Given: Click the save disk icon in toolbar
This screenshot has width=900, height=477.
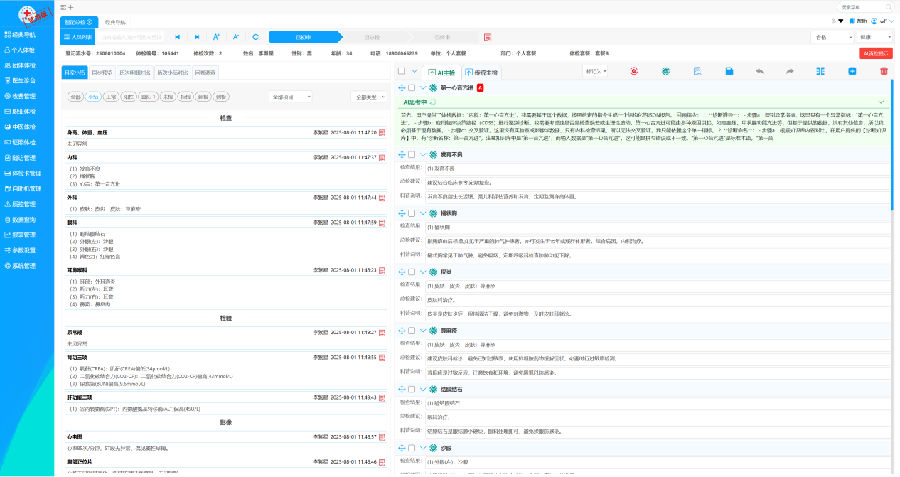Looking at the screenshot, I should click(x=730, y=72).
